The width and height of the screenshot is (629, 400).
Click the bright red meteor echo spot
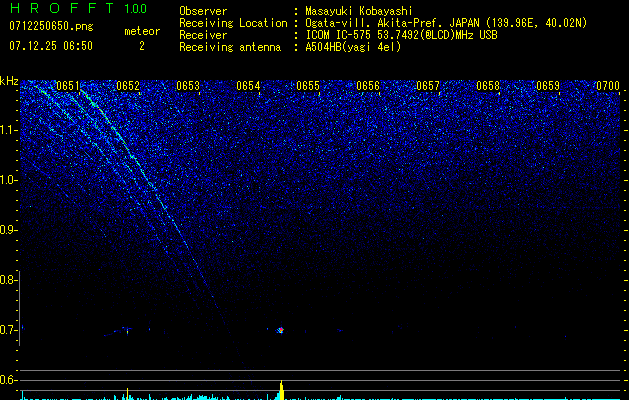281,330
